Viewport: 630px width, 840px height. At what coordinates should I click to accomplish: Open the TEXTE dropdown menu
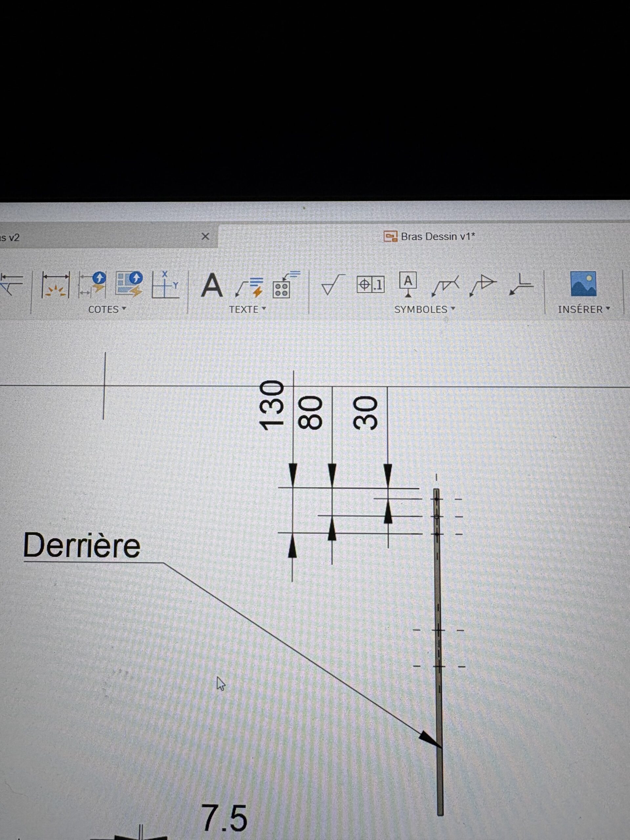pyautogui.click(x=247, y=309)
